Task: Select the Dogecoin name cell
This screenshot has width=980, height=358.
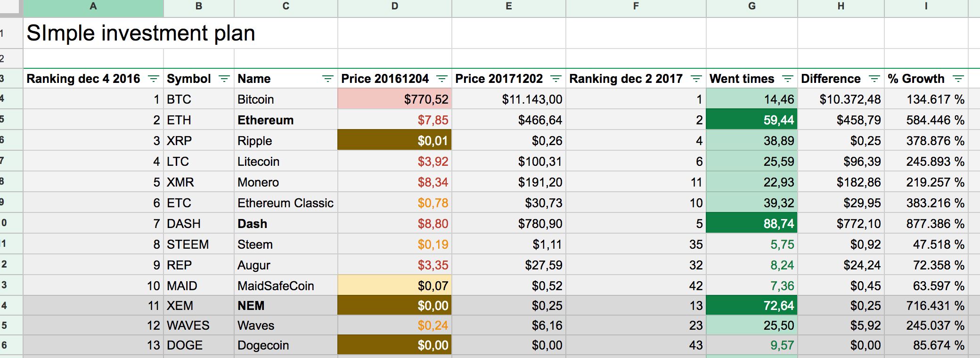Action: [x=286, y=345]
